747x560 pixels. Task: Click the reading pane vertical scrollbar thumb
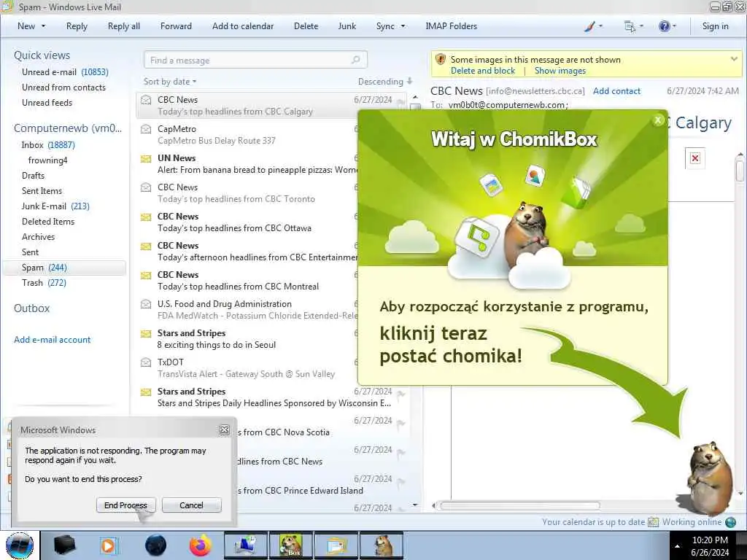(x=740, y=171)
